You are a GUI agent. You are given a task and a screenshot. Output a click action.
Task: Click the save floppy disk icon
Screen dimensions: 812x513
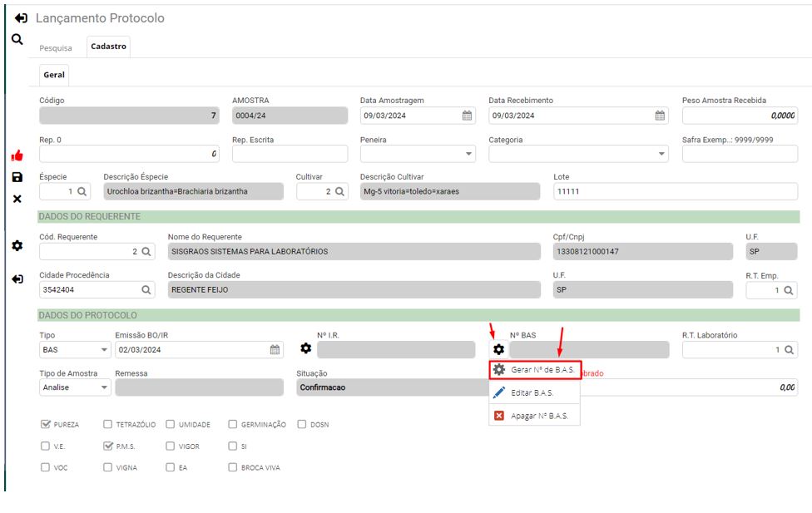[x=17, y=177]
